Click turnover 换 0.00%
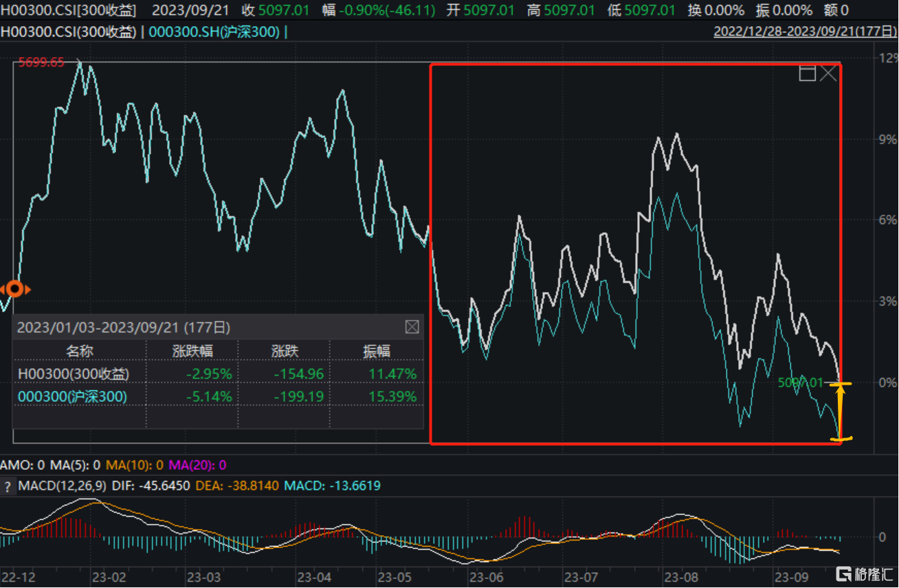Screen dimensions: 899x588 (715, 10)
